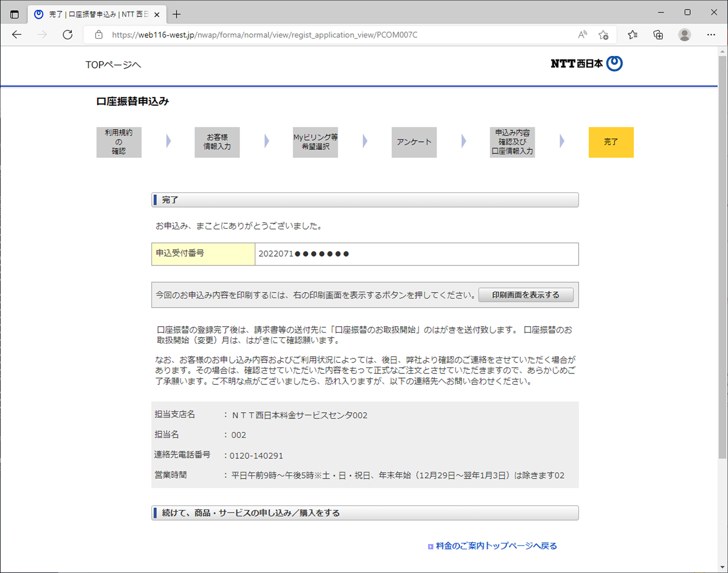Open the Favorites star icon
The width and height of the screenshot is (728, 573).
pyautogui.click(x=632, y=35)
